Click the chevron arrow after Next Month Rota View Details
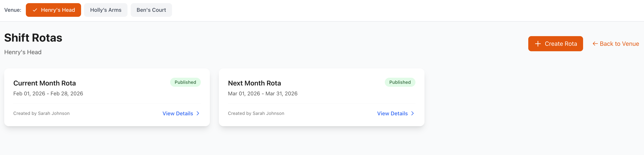Screen dimensions: 644x155 (x=413, y=113)
